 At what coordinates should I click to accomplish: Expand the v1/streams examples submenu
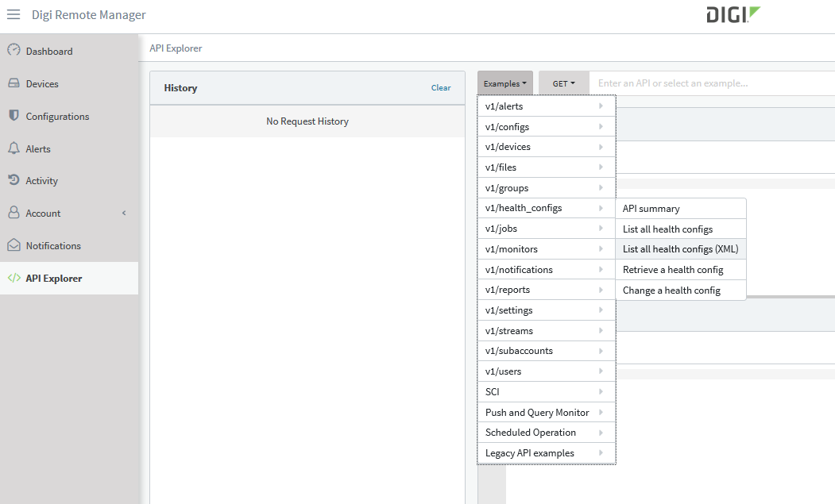pyautogui.click(x=547, y=330)
